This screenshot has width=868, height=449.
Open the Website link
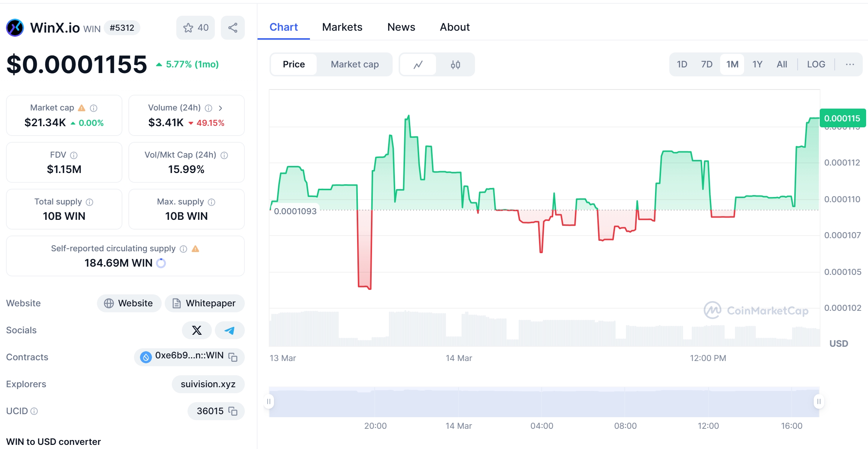coord(129,303)
